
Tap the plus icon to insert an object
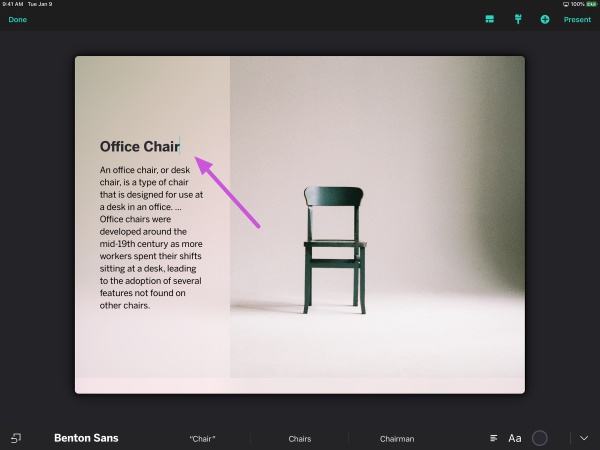click(x=545, y=20)
